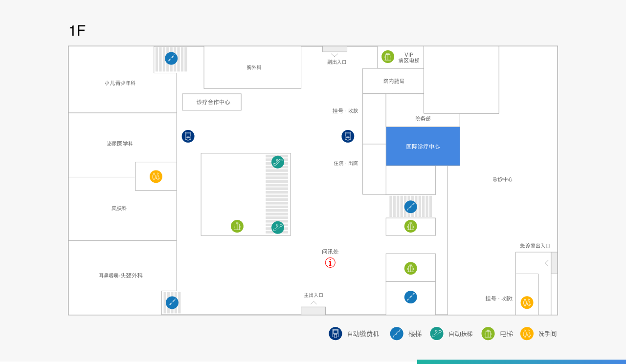Click the payment machine icon below 诊疗合作中心
626x364 pixels.
(188, 136)
